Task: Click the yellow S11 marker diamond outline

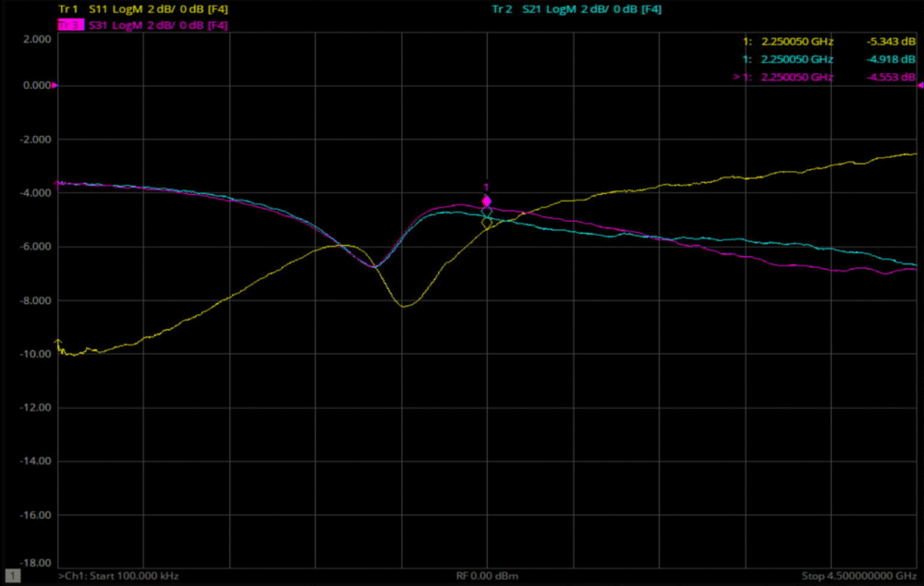Action: pos(487,223)
